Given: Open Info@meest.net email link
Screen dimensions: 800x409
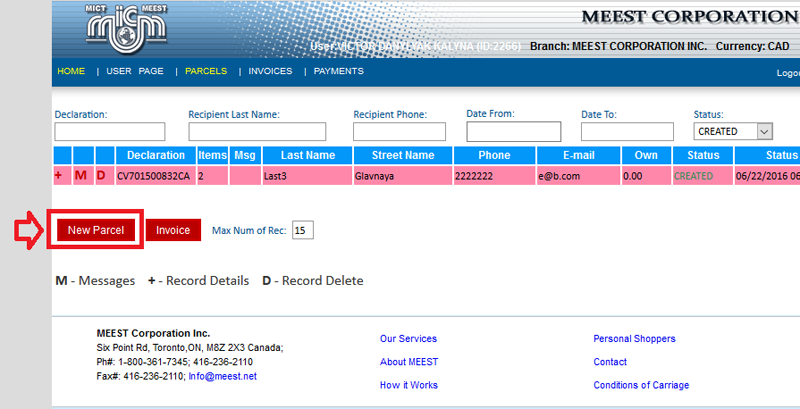Looking at the screenshot, I should (x=222, y=376).
